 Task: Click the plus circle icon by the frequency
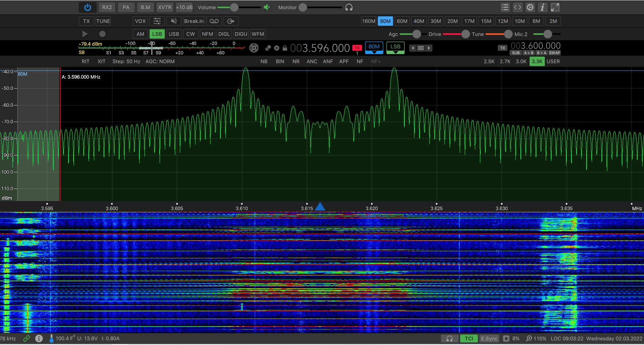(276, 48)
